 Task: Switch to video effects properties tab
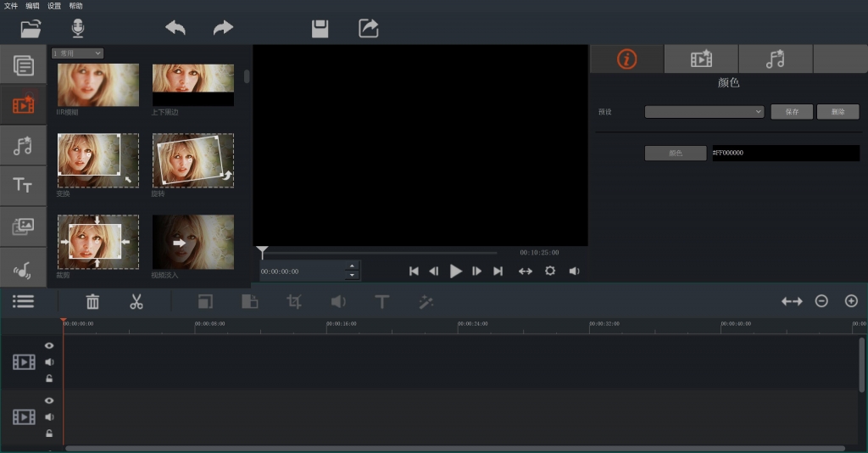coord(701,59)
